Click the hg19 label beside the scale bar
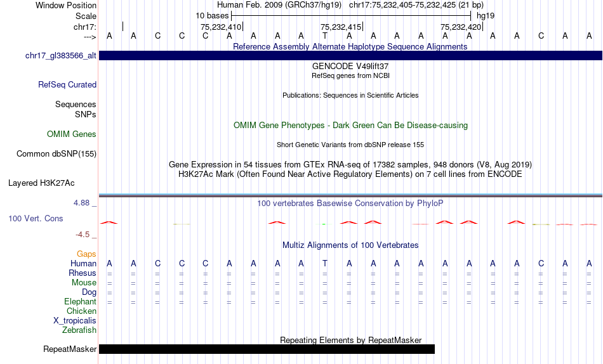Viewport: 603px width, 364px height. coord(486,16)
